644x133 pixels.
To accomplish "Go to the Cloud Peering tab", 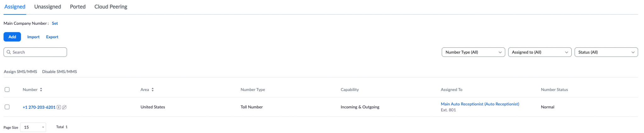I will [111, 7].
